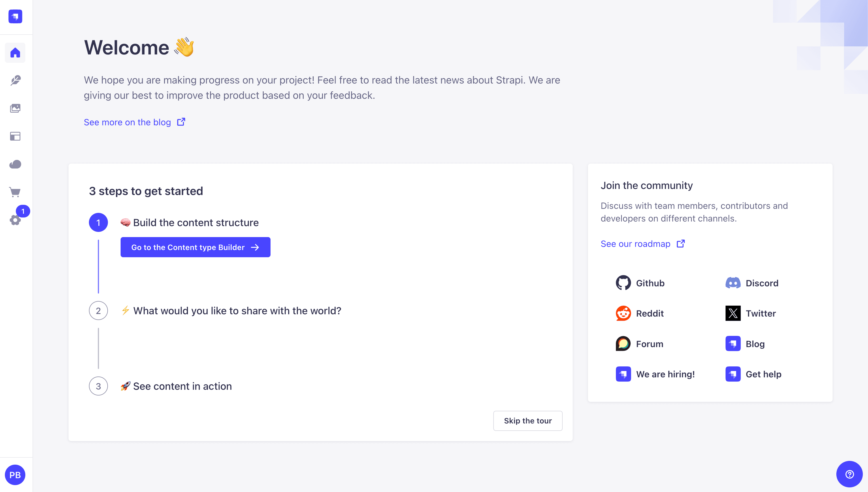Open the Reddit community link

tap(640, 313)
